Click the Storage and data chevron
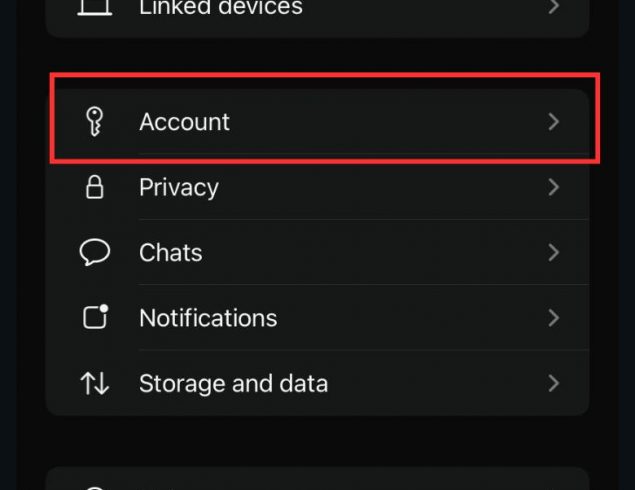This screenshot has height=490, width=635. click(x=554, y=383)
